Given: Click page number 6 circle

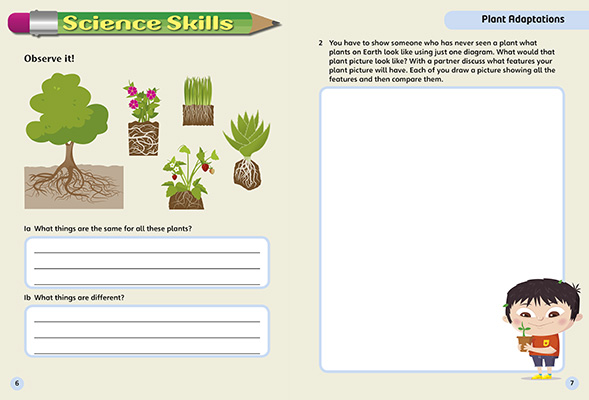Looking at the screenshot, I should click(x=17, y=383).
